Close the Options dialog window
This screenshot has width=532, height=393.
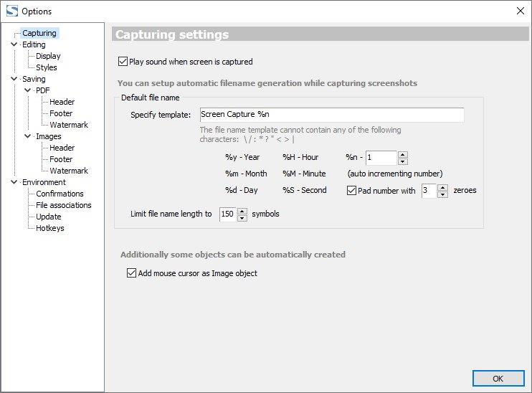pyautogui.click(x=520, y=11)
